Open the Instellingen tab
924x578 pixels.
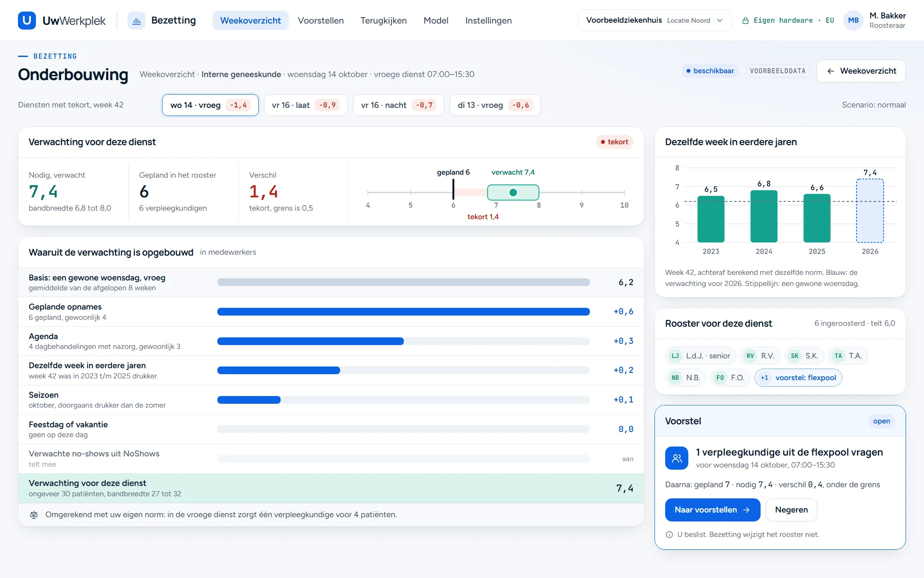click(x=489, y=21)
